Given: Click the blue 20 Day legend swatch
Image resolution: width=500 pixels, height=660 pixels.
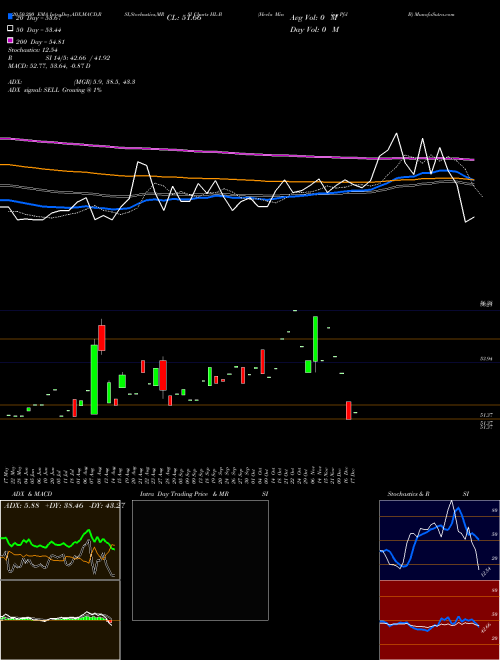Looking at the screenshot, I should (10, 17).
